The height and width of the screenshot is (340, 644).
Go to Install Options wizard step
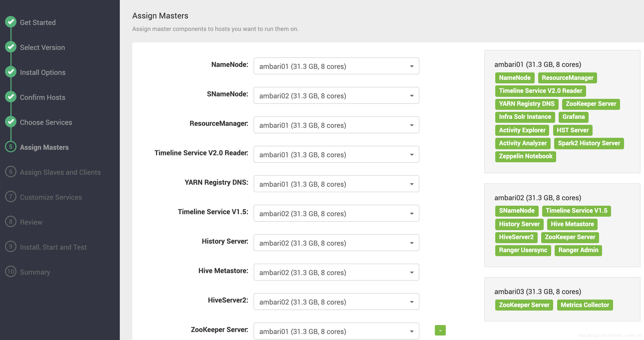(43, 72)
